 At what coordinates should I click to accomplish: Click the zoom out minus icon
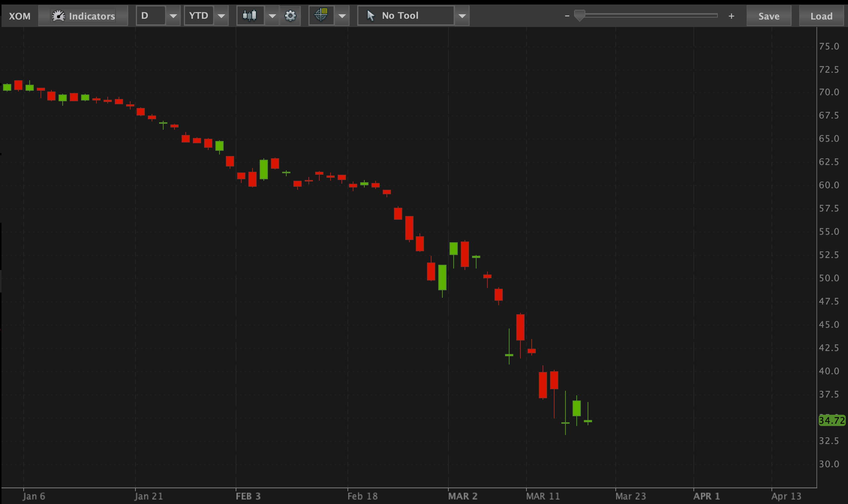click(x=567, y=16)
